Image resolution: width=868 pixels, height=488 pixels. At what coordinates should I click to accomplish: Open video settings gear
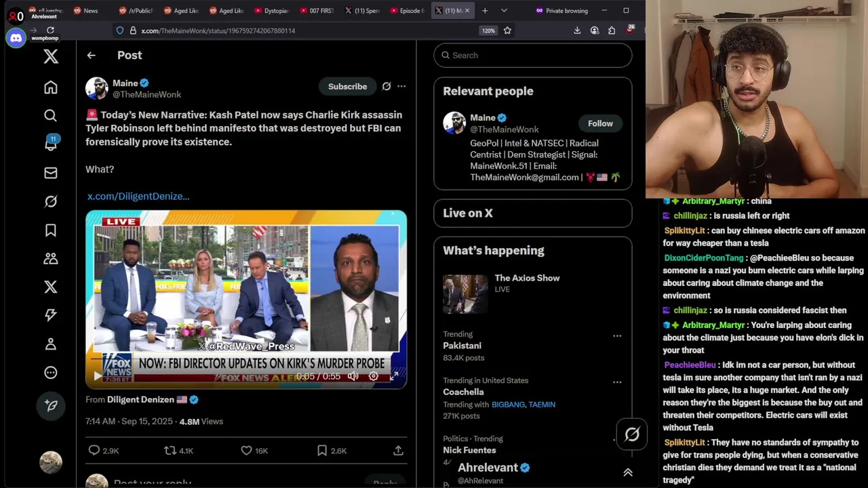click(x=373, y=376)
